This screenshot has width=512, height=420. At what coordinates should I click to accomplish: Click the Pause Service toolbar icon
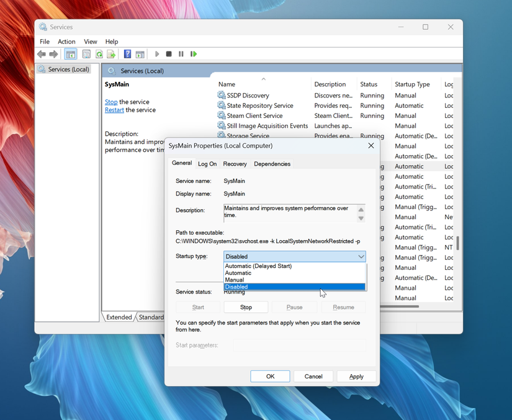[181, 54]
